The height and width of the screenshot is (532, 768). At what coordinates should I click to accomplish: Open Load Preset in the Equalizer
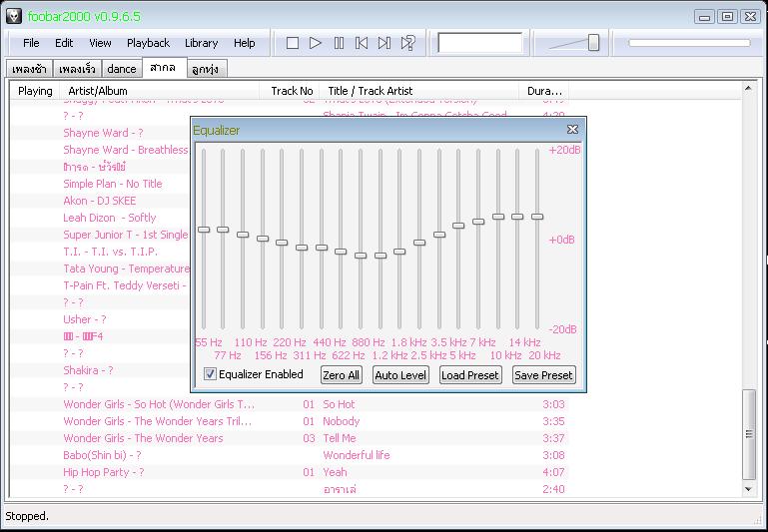tap(470, 375)
